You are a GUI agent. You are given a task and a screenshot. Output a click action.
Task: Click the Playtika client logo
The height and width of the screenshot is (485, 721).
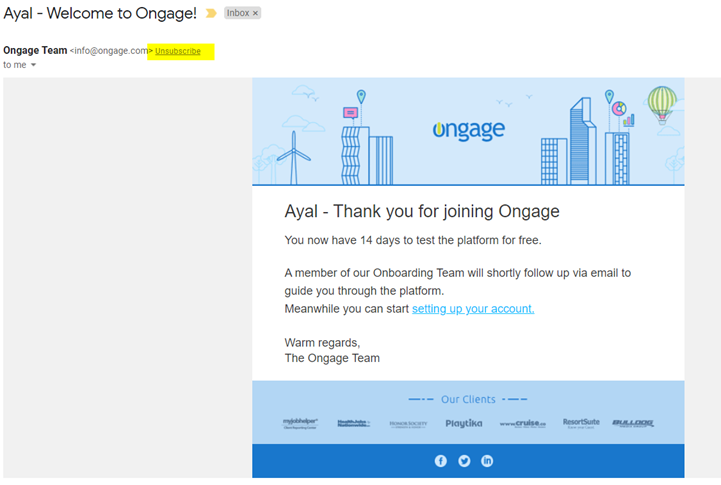[x=464, y=423]
